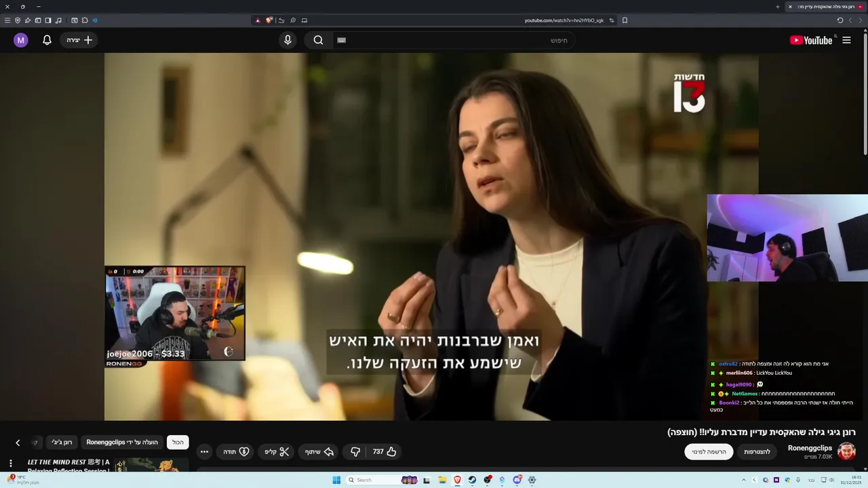Viewport: 868px width, 488px height.
Task: Open the taskbar weather widget
Action: coord(24,480)
